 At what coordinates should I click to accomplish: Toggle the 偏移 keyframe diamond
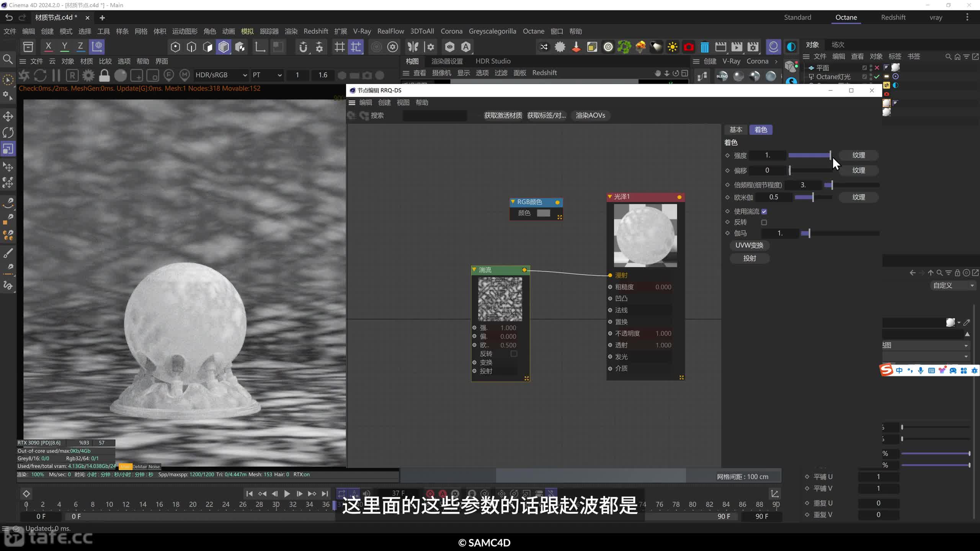(x=727, y=170)
